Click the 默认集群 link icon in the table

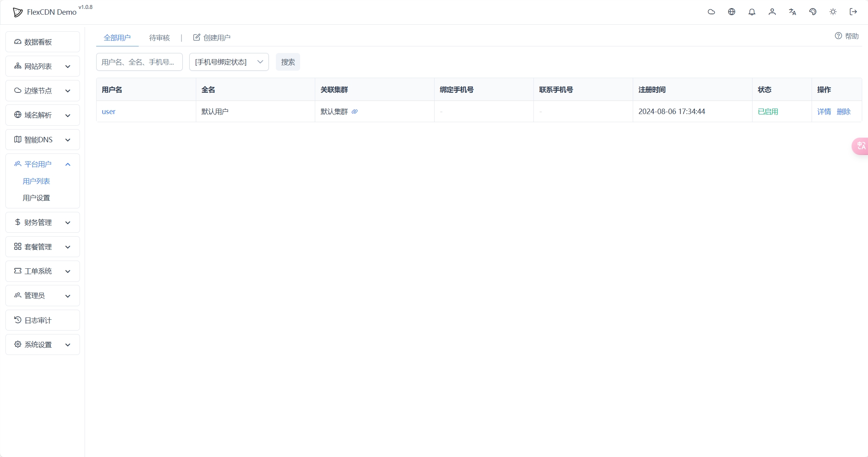[355, 112]
